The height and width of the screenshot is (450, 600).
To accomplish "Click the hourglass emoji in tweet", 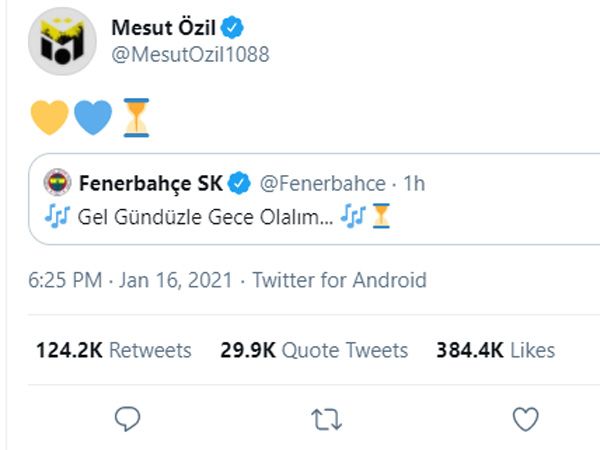I will [135, 116].
